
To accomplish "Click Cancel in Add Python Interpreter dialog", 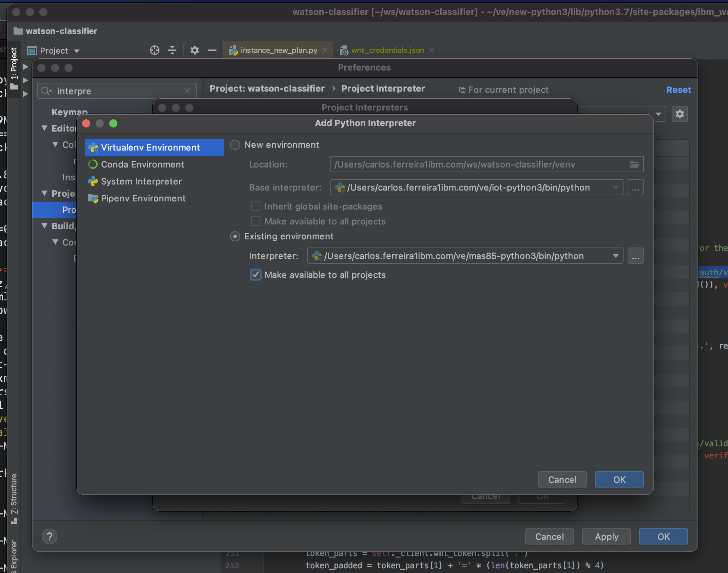I will click(x=562, y=480).
